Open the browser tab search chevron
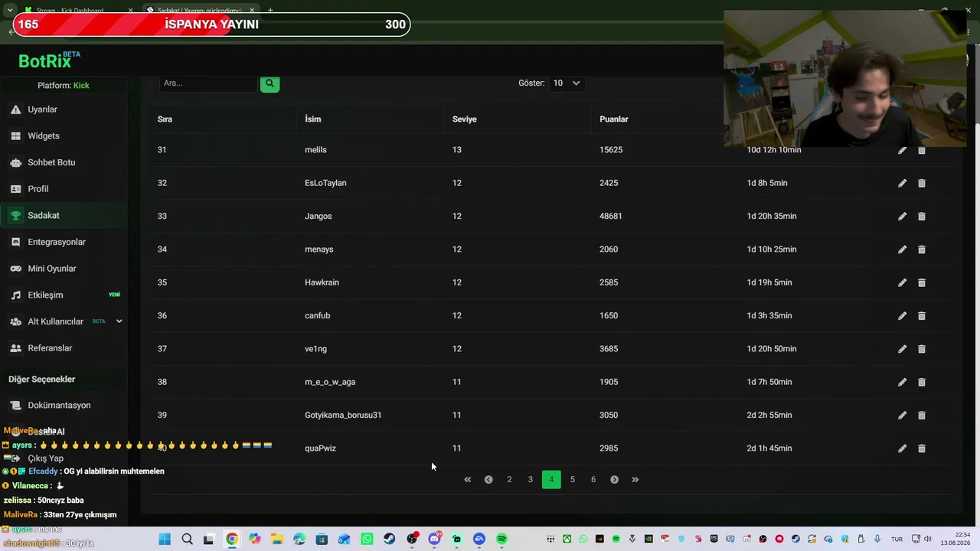The image size is (980, 551). [x=10, y=11]
